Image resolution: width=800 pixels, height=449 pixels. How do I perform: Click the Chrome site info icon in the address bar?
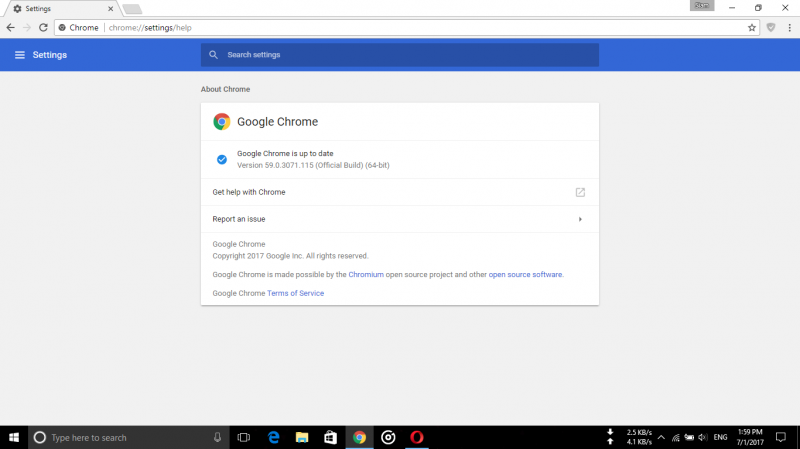click(62, 28)
